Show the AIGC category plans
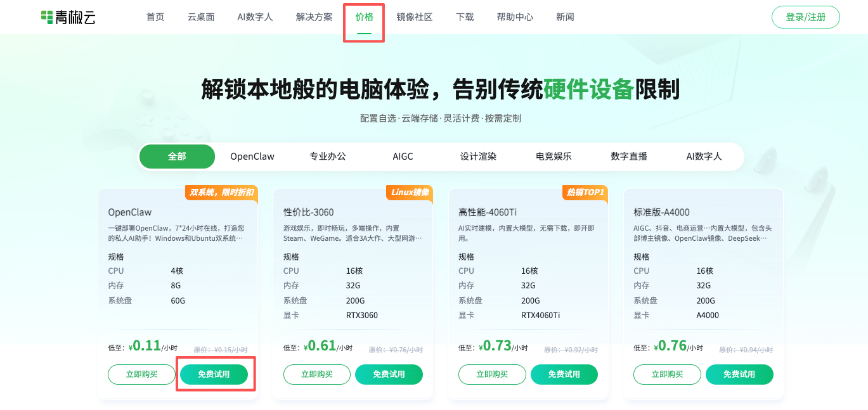 [403, 157]
